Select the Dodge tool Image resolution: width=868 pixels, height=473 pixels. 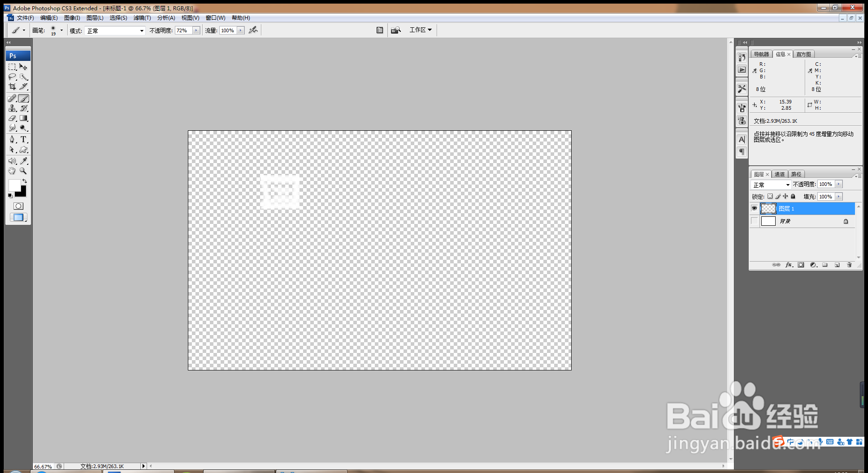pyautogui.click(x=24, y=128)
